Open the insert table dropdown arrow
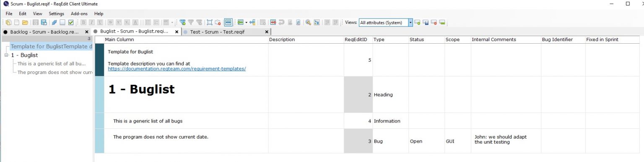Image resolution: width=644 pixels, height=162 pixels. 172,23
